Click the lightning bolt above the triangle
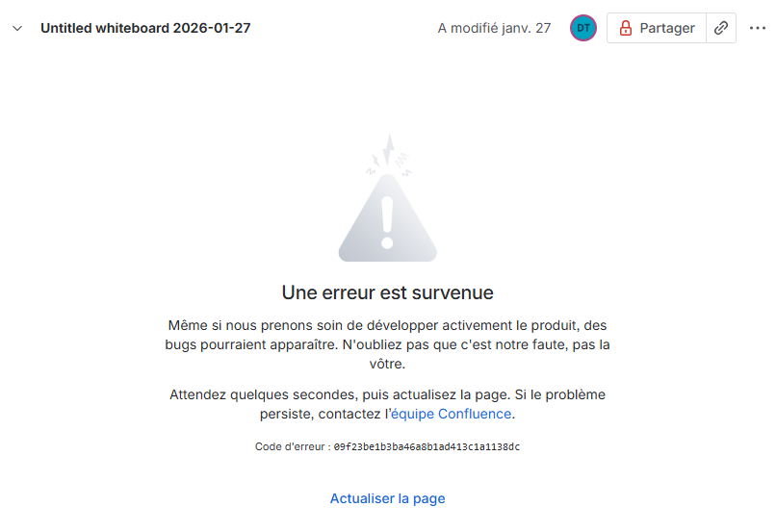This screenshot has height=532, width=776. (389, 148)
